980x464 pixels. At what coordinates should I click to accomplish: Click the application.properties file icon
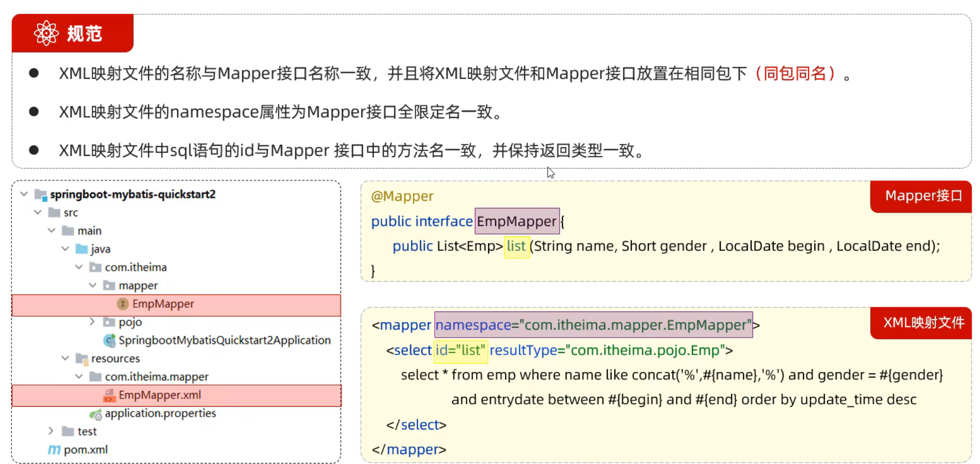click(96, 414)
